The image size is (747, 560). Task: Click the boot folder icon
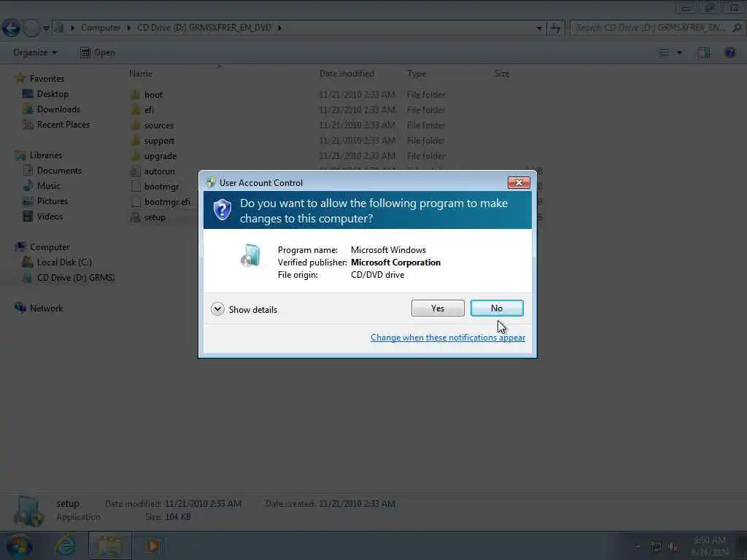[x=135, y=94]
